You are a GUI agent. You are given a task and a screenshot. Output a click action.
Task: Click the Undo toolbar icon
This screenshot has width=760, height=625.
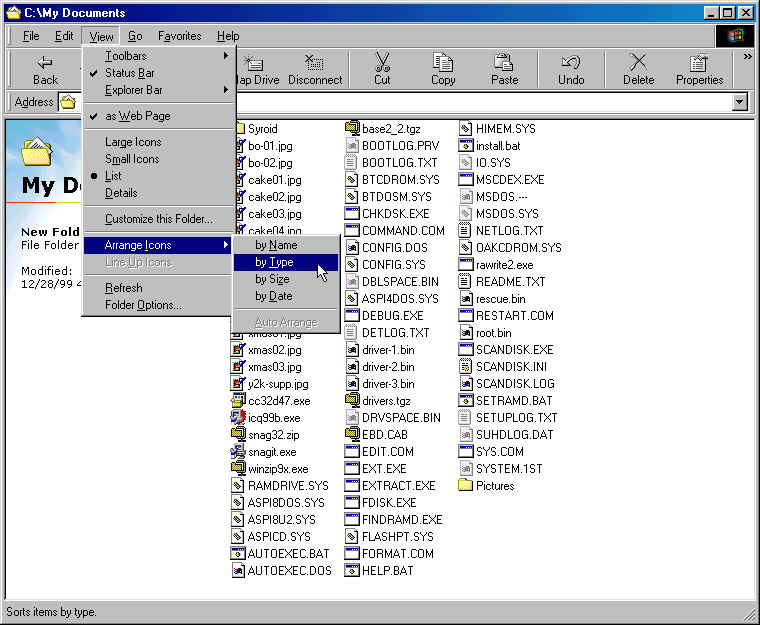coord(571,63)
